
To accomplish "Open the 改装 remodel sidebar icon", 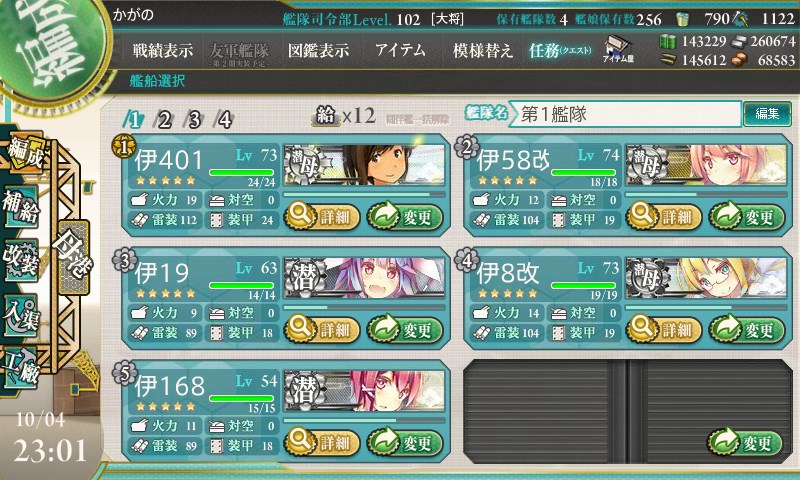I will 21,260.
